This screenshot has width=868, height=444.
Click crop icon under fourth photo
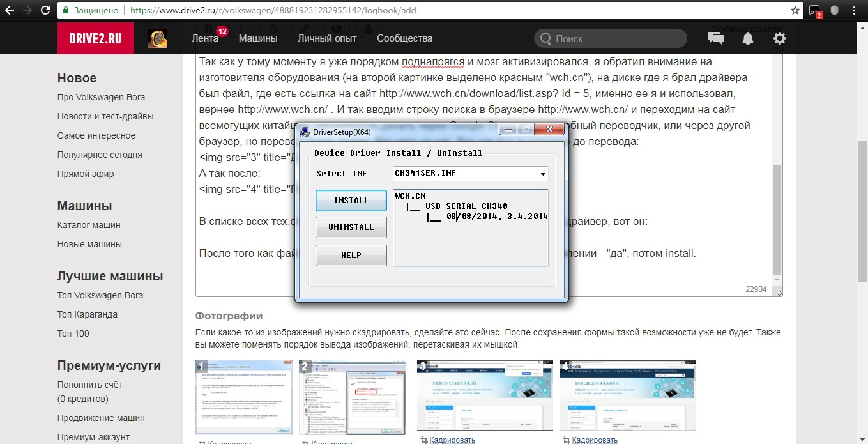point(567,440)
